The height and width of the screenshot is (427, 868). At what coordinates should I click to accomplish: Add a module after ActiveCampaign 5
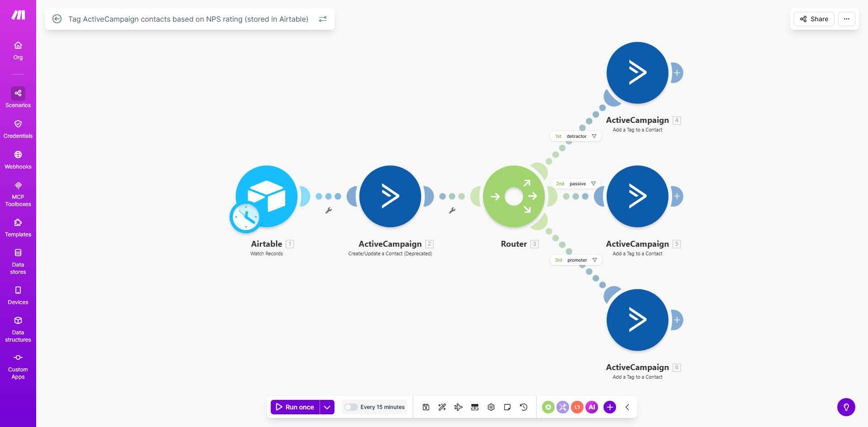(x=677, y=196)
